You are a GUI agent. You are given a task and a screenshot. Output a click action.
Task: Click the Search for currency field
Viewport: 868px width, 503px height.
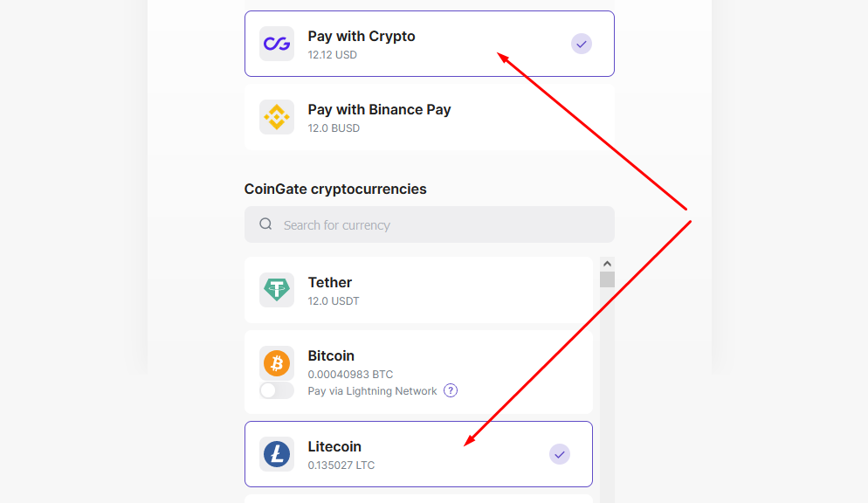[x=437, y=224]
